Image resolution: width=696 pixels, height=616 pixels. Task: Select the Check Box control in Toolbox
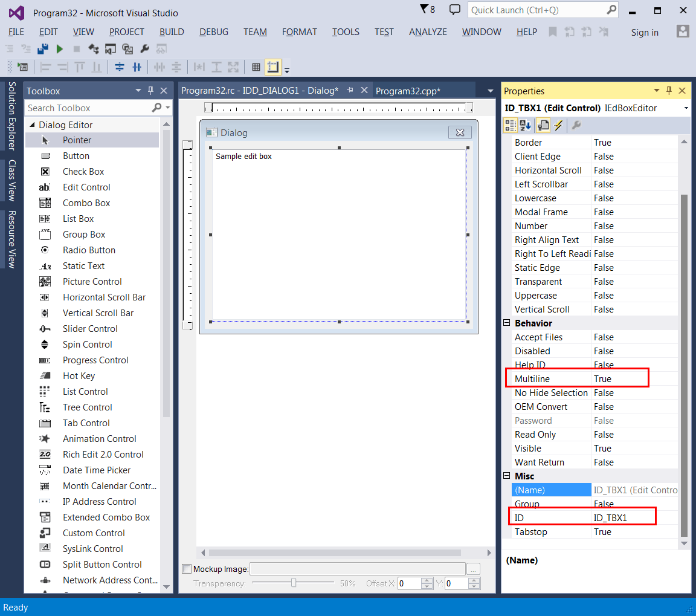point(92,172)
